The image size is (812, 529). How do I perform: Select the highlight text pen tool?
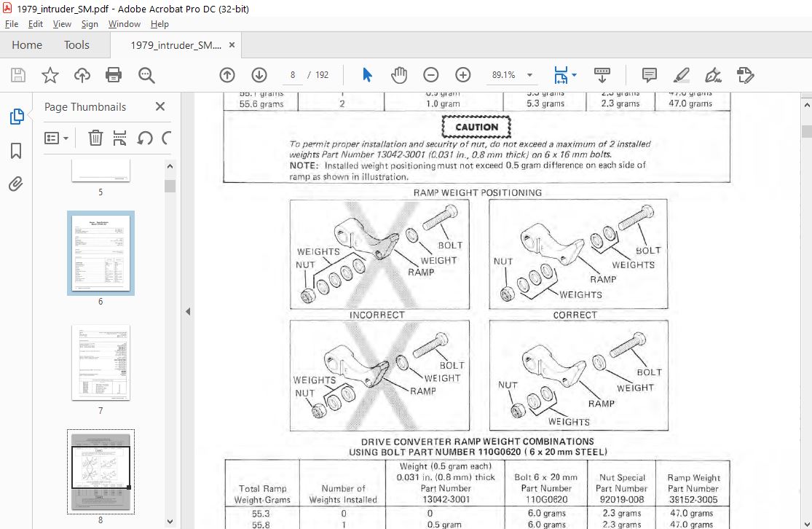(x=681, y=75)
